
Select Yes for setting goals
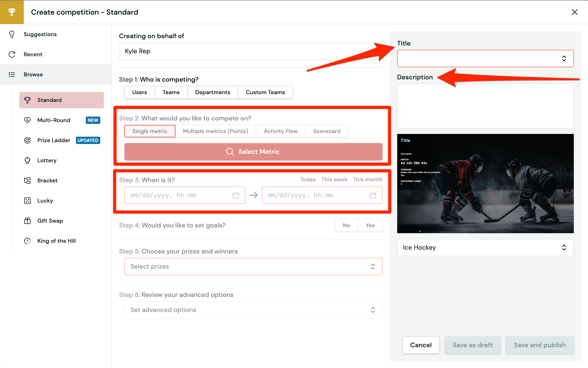(x=370, y=225)
